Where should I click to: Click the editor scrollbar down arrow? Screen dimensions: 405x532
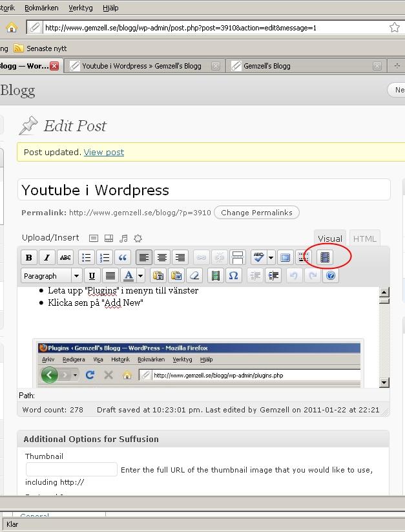(384, 383)
